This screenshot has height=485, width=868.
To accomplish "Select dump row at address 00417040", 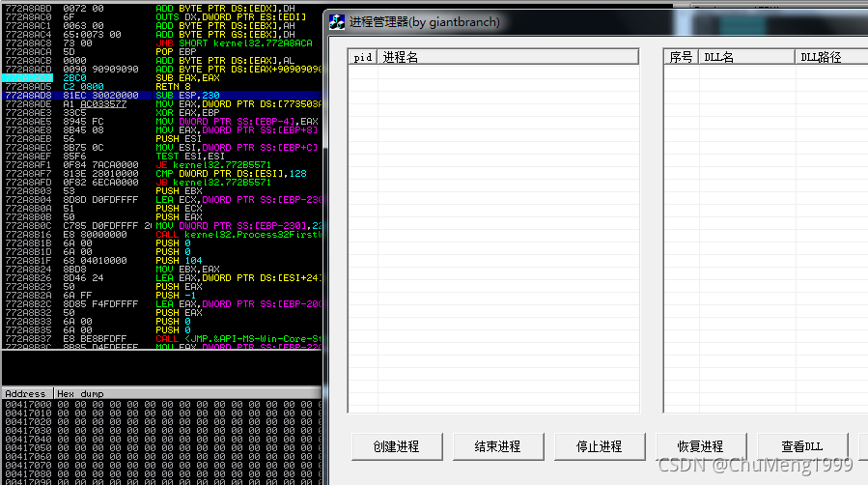I will tap(161, 439).
